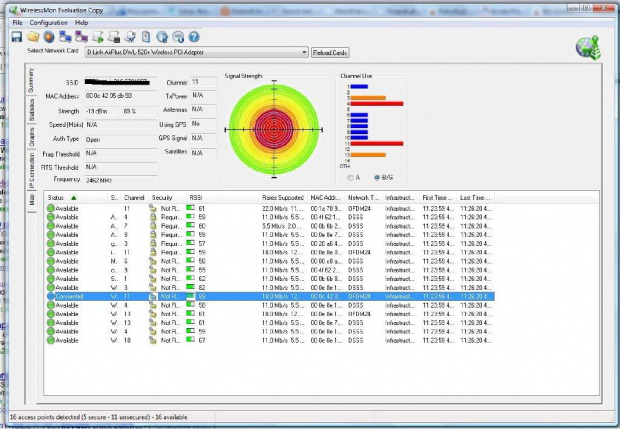Select the B/G channel band radio button

click(x=375, y=177)
